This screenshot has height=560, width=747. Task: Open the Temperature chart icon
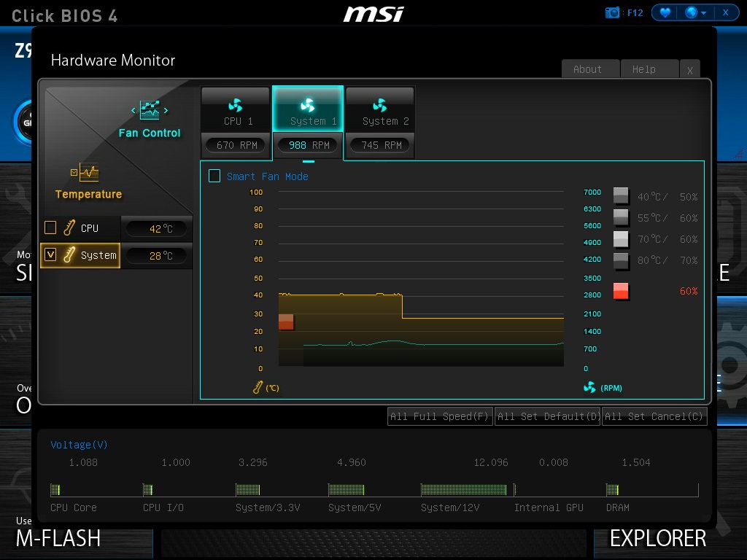(89, 172)
